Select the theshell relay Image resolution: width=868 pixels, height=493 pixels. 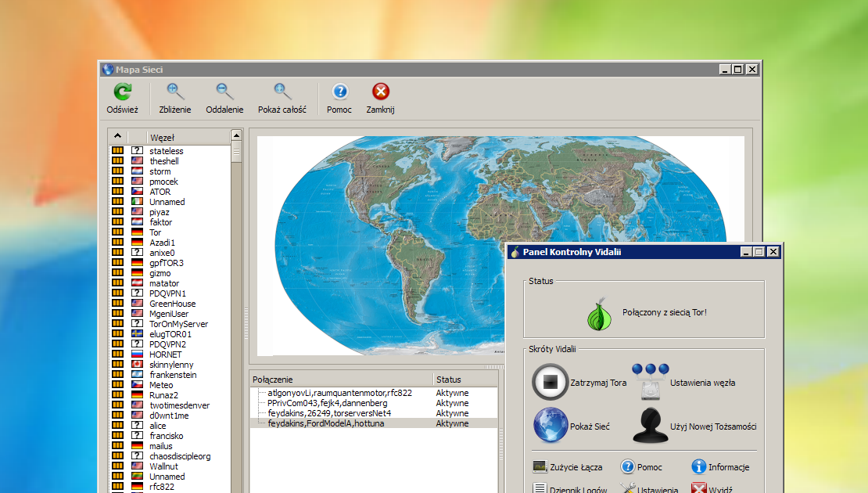(164, 161)
